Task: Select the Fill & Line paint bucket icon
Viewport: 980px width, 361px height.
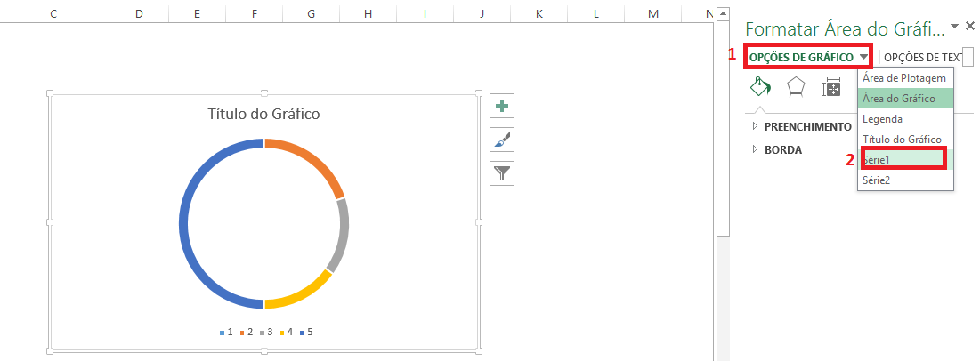Action: [761, 87]
